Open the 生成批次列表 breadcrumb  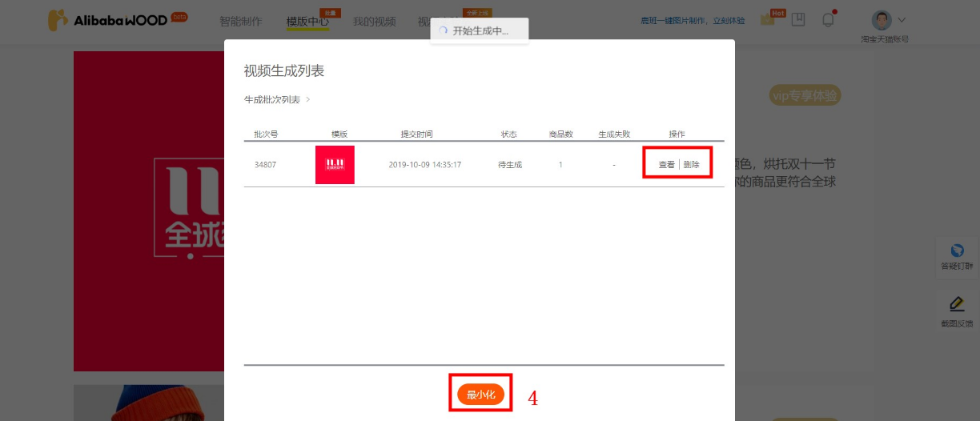(x=272, y=100)
